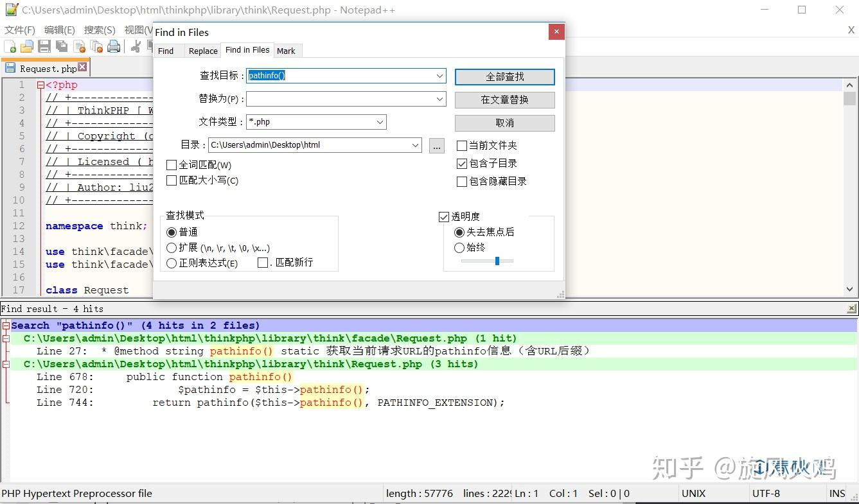Close the Find result panel
The height and width of the screenshot is (504, 859).
point(852,309)
